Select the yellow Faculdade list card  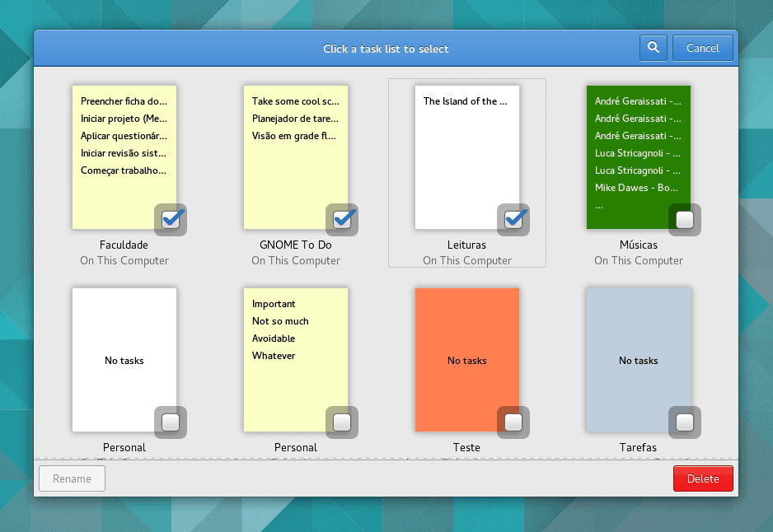[x=124, y=157]
